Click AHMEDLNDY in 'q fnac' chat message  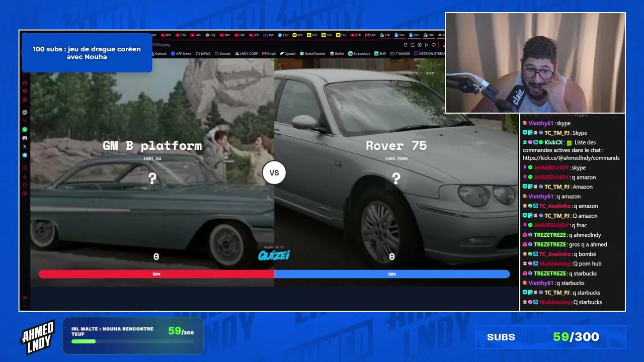coord(551,225)
